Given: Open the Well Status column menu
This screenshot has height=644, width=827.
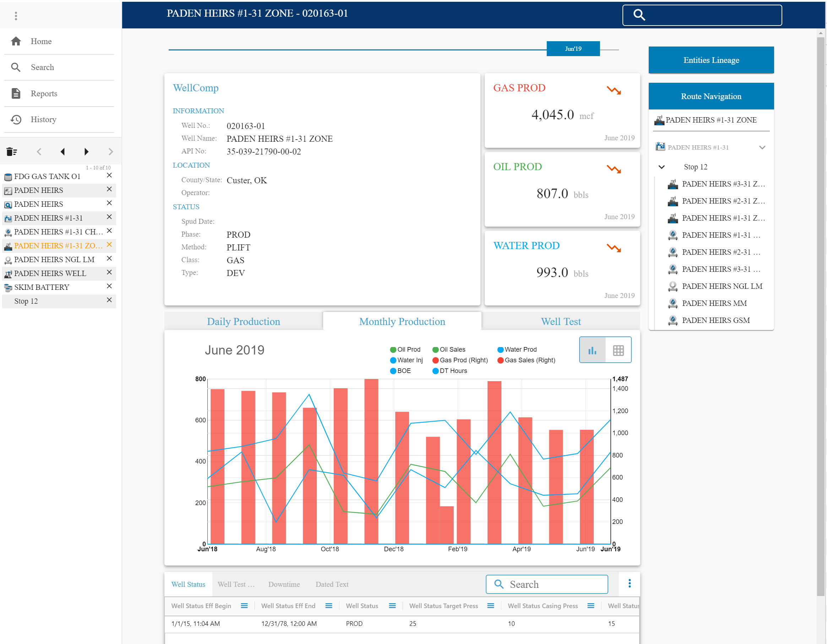Looking at the screenshot, I should tap(392, 605).
